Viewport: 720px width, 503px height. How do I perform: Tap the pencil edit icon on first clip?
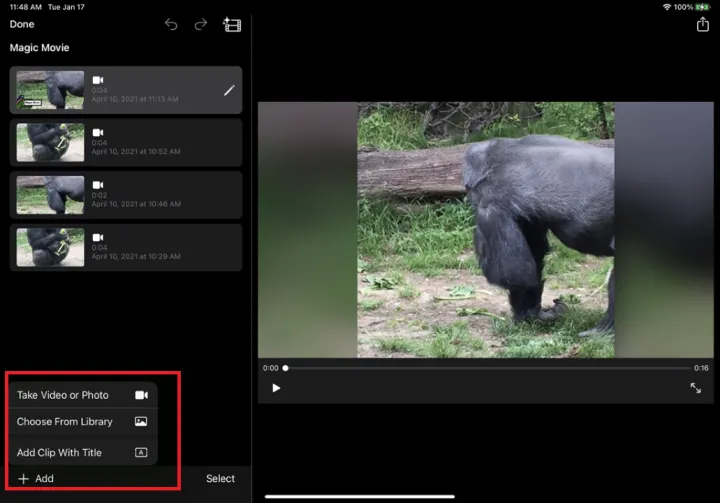pyautogui.click(x=229, y=90)
